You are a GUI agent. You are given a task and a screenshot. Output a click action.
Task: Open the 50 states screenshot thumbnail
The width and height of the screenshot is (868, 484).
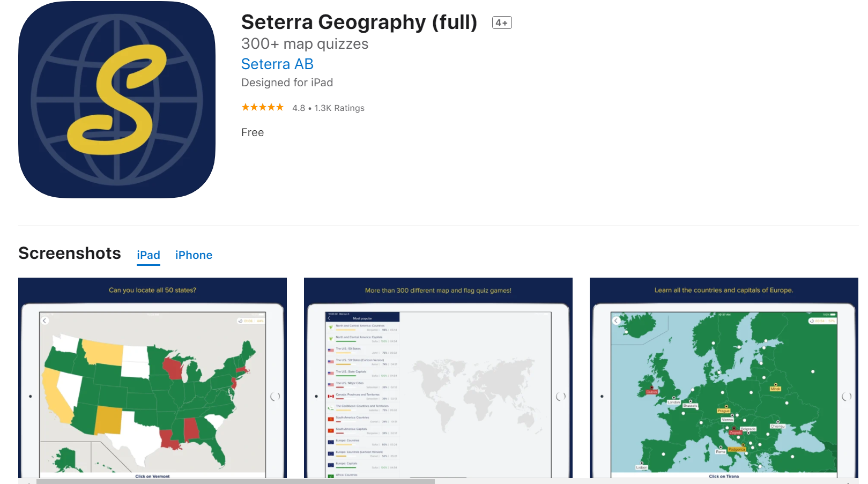152,378
